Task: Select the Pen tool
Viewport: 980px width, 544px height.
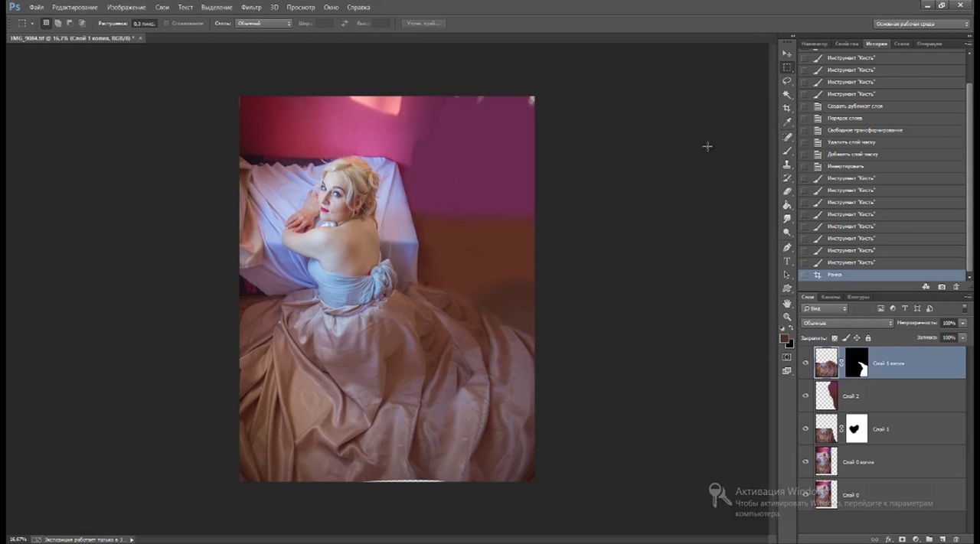Action: (x=787, y=247)
